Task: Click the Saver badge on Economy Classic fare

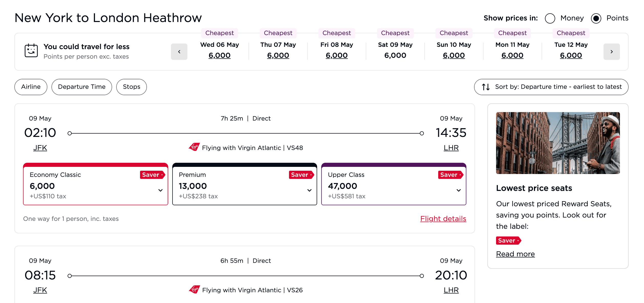Action: [152, 175]
